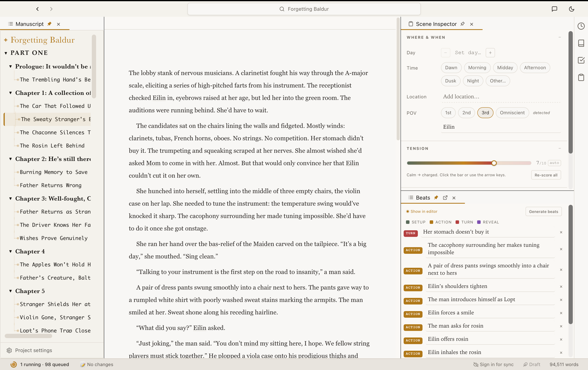Select Omniscient POV
This screenshot has width=588, height=370.
pyautogui.click(x=512, y=113)
